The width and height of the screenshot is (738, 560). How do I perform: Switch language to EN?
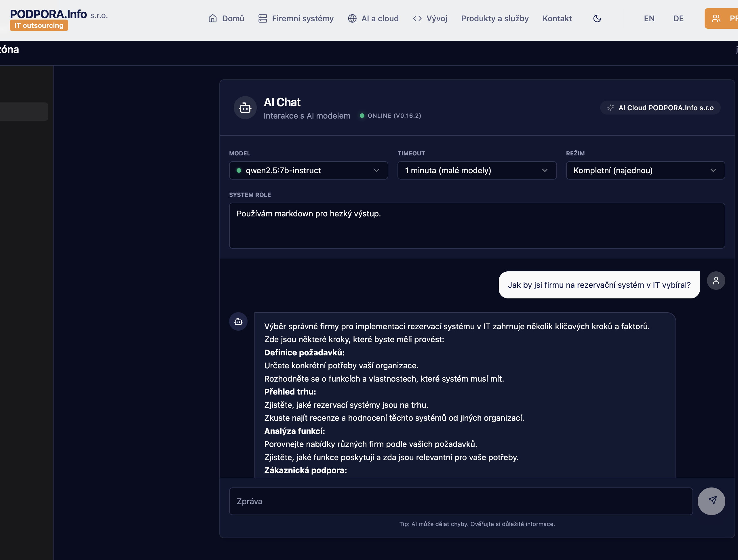(649, 18)
